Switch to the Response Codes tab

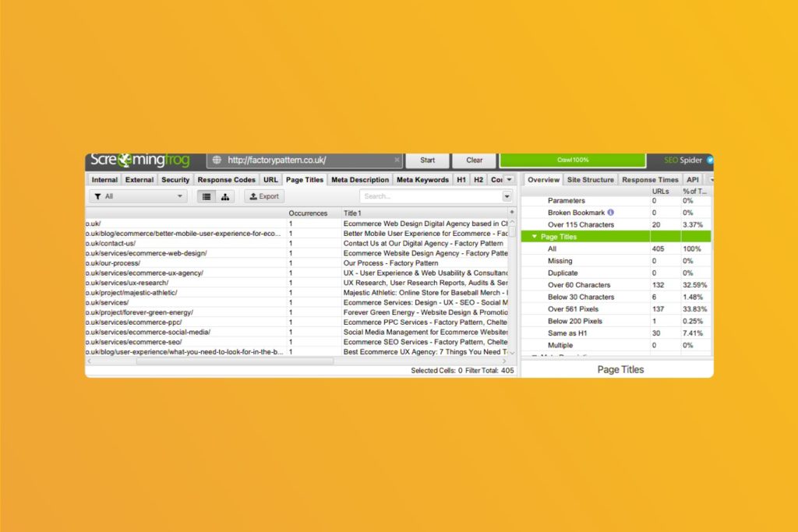226,179
